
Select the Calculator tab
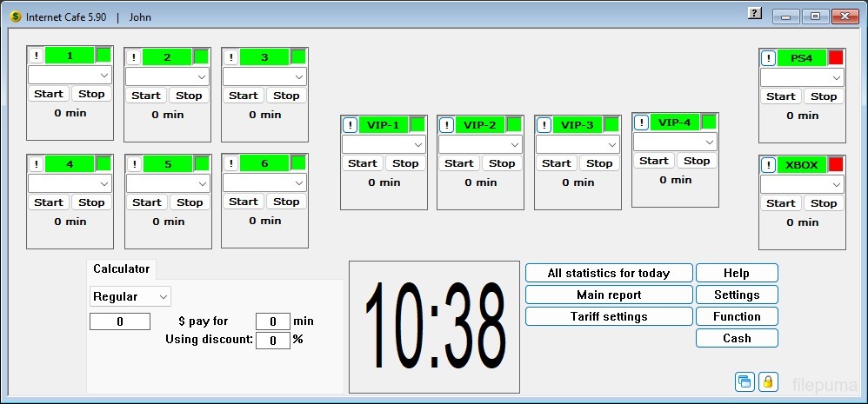click(122, 269)
